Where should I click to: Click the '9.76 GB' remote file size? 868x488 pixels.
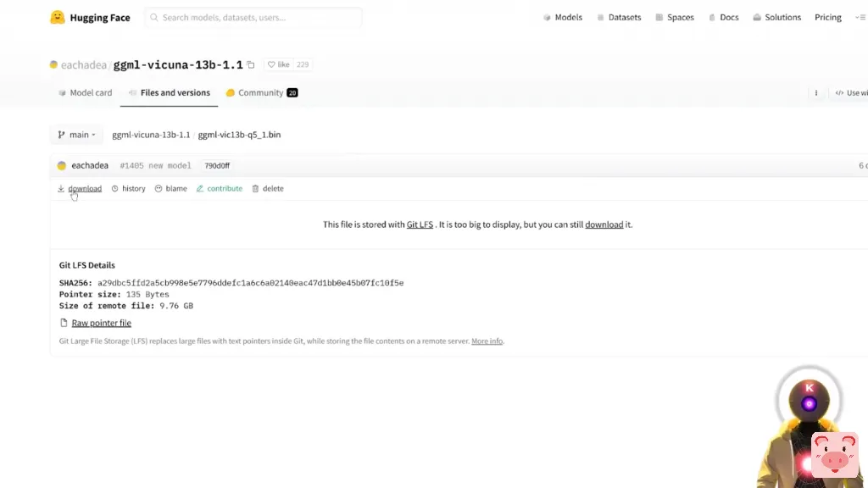tap(176, 306)
